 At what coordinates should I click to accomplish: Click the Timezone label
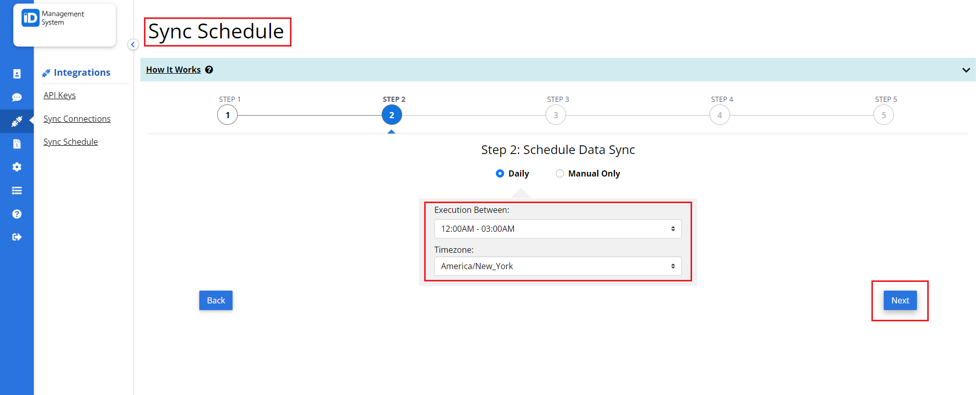click(x=454, y=250)
